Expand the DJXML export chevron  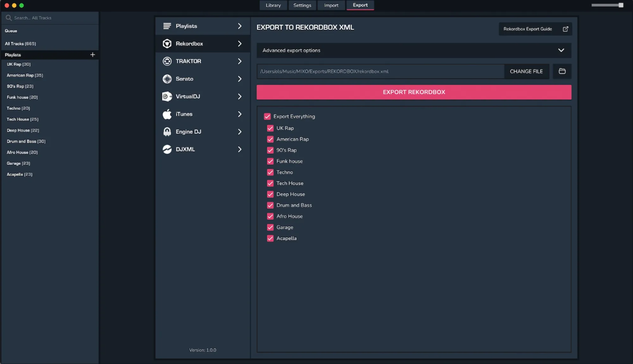(240, 149)
